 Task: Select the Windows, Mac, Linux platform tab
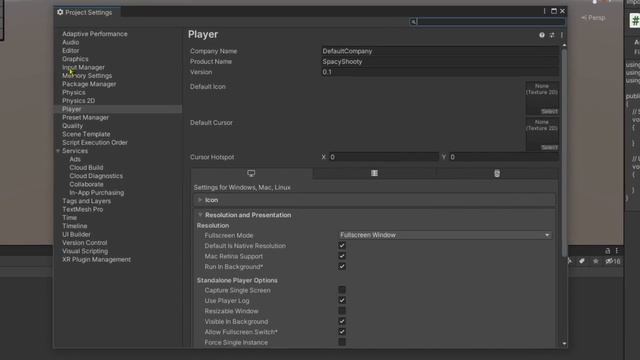pos(251,173)
